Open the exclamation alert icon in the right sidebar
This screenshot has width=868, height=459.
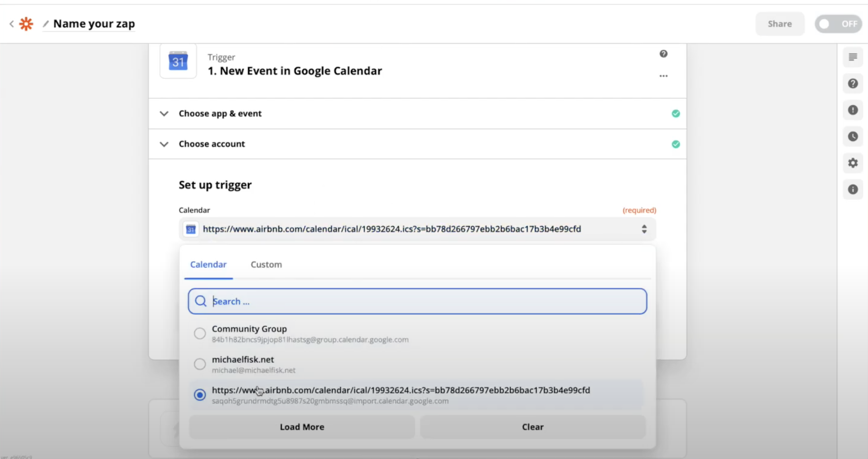point(853,110)
